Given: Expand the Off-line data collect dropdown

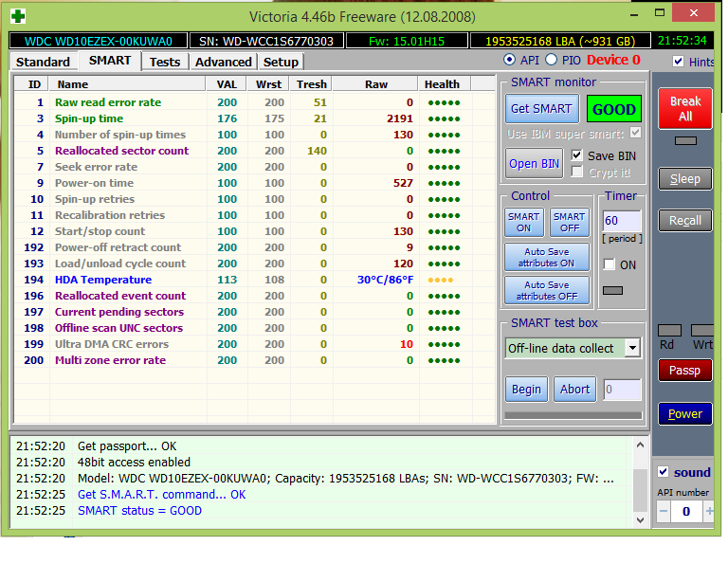Looking at the screenshot, I should pos(632,348).
